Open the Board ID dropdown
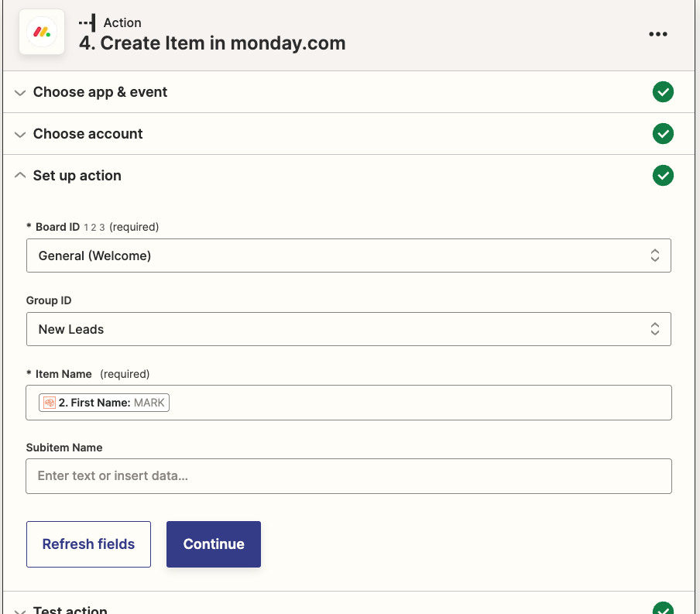 (348, 256)
